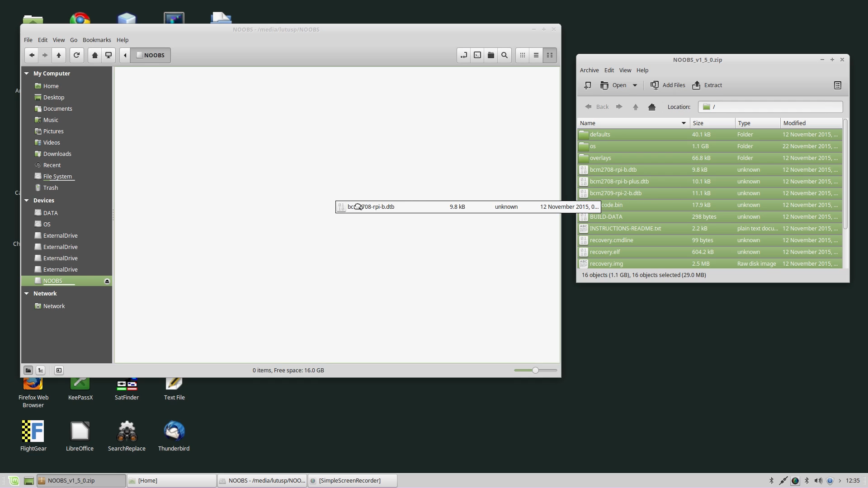The width and height of the screenshot is (868, 488).
Task: Open Downloads in the sidebar
Action: point(57,154)
